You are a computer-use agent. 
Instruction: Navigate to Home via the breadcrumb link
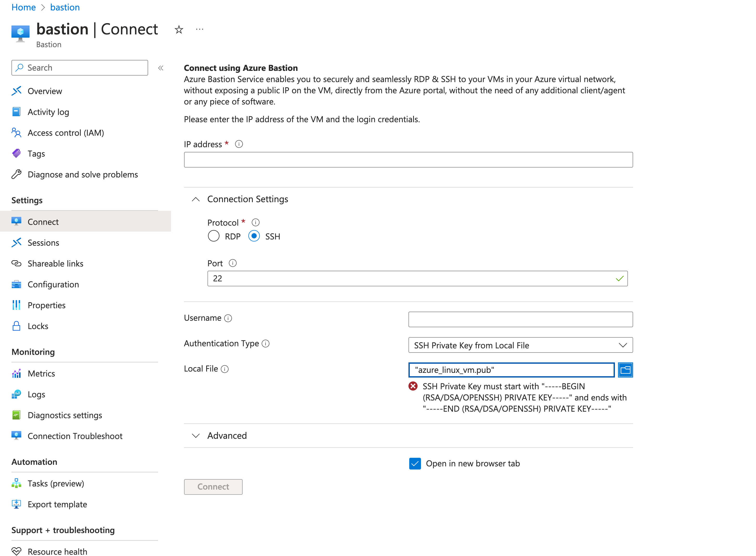click(x=23, y=7)
